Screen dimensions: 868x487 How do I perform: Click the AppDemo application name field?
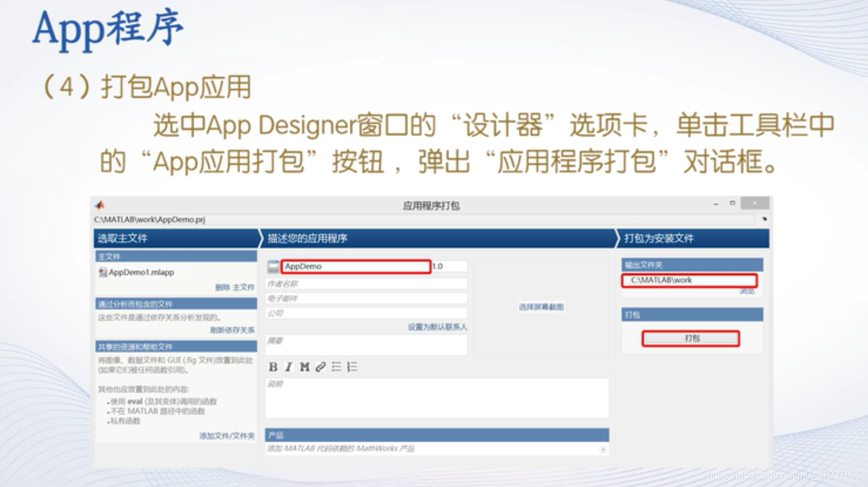click(x=355, y=267)
